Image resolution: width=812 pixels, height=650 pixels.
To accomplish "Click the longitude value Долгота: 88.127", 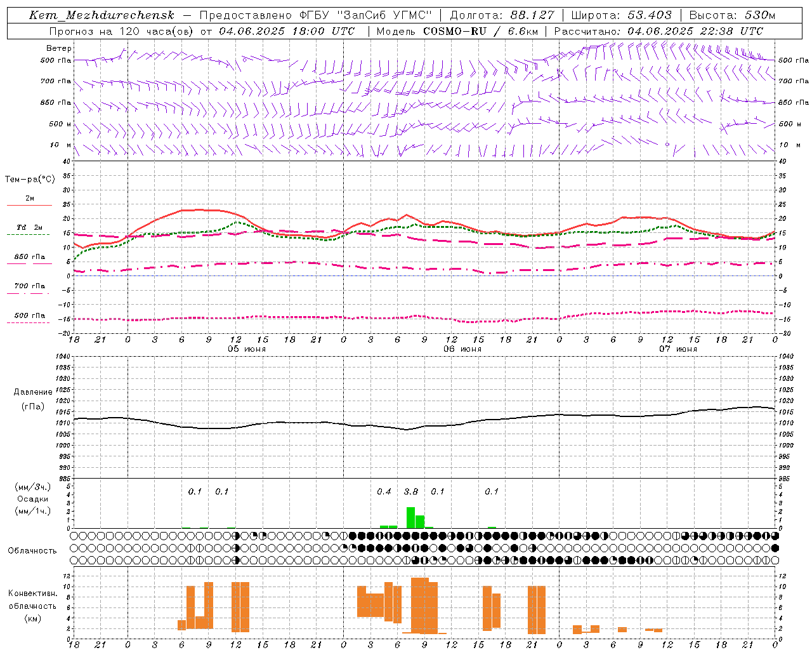I will 502,15.
